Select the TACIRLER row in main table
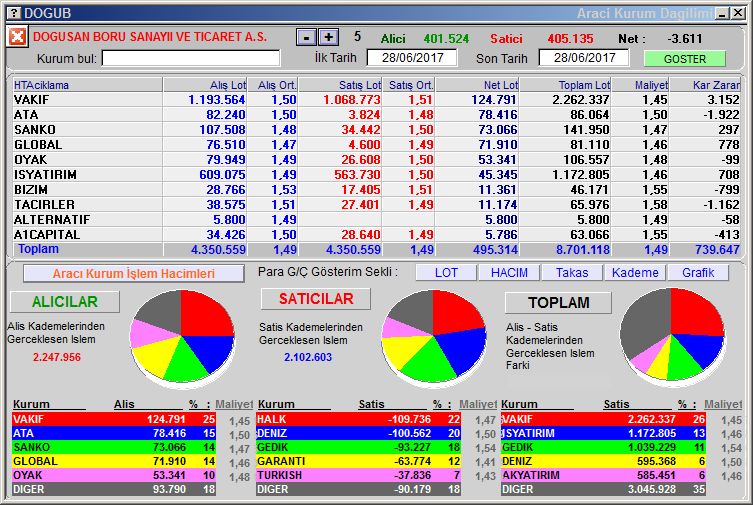Image resolution: width=753 pixels, height=505 pixels. [376, 204]
